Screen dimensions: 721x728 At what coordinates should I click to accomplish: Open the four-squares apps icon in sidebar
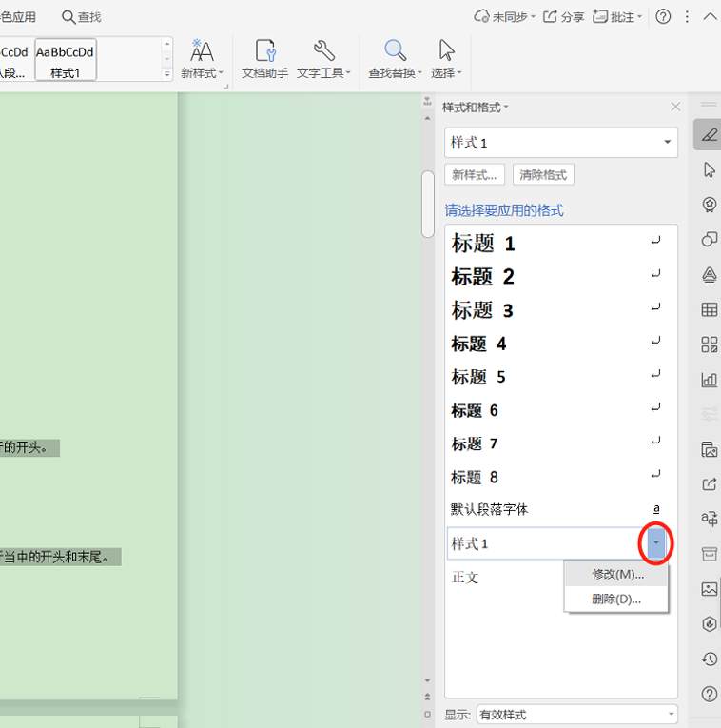709,344
